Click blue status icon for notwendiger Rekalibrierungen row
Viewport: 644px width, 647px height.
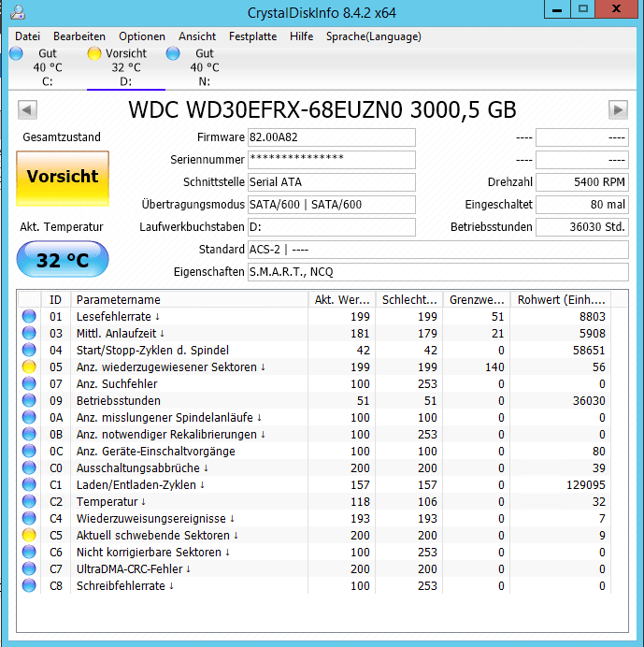pyautogui.click(x=29, y=435)
